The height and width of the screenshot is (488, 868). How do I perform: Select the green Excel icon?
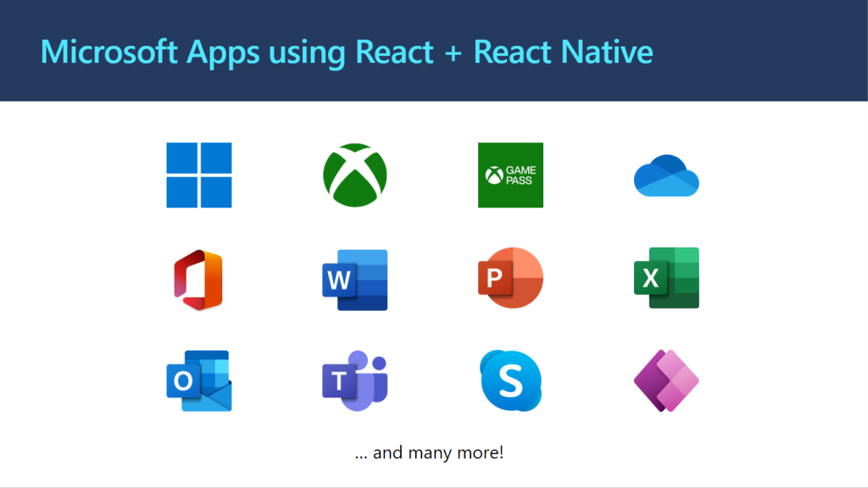666,278
